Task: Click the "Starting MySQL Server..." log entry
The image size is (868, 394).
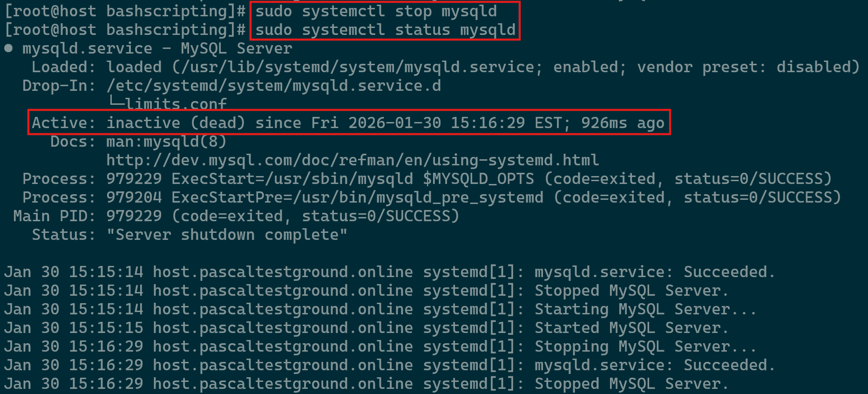Action: (645, 309)
